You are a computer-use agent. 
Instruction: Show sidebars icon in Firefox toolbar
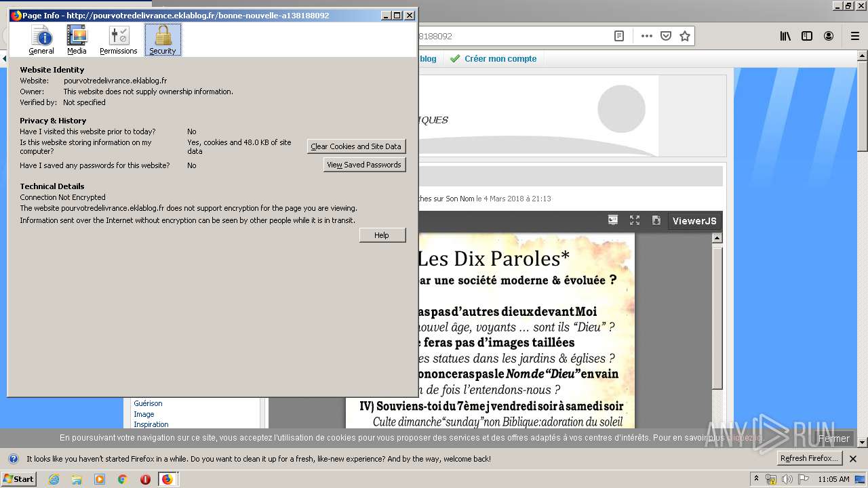tap(807, 36)
